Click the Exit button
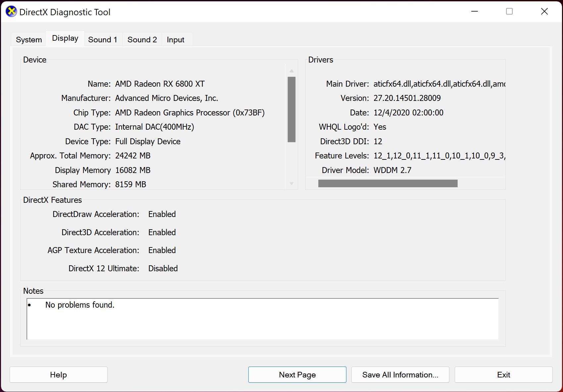This screenshot has height=392, width=563. click(504, 375)
